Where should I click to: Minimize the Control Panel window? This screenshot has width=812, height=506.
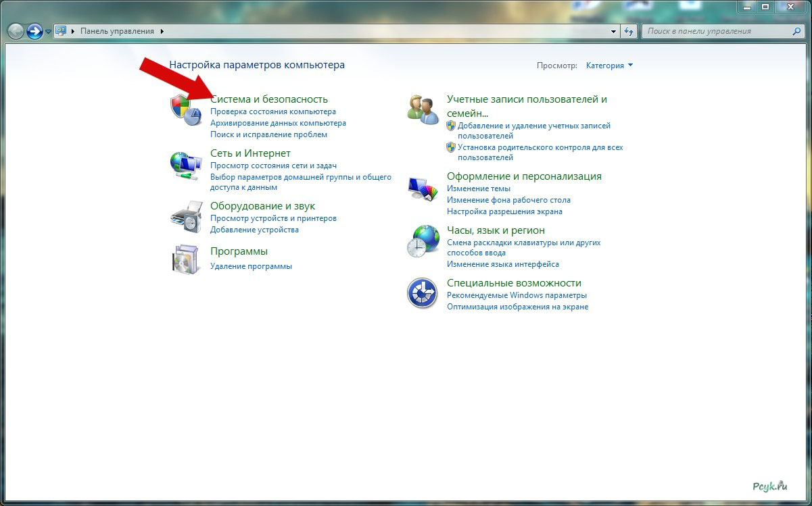[x=747, y=7]
